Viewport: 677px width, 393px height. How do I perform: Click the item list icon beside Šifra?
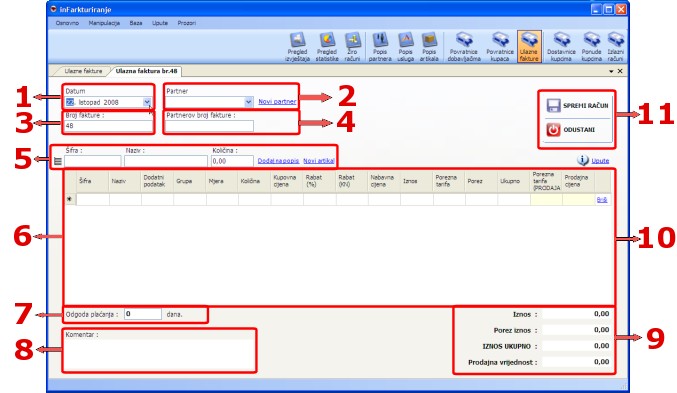[x=58, y=162]
